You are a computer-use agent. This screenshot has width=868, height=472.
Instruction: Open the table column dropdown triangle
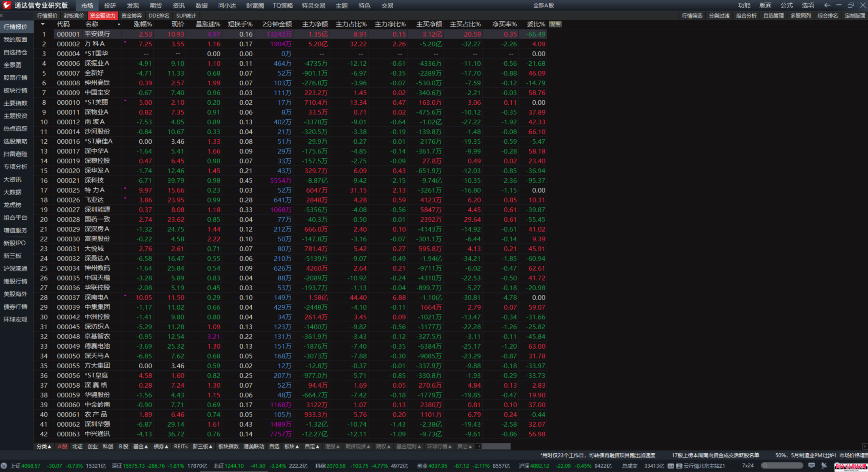[x=43, y=24]
